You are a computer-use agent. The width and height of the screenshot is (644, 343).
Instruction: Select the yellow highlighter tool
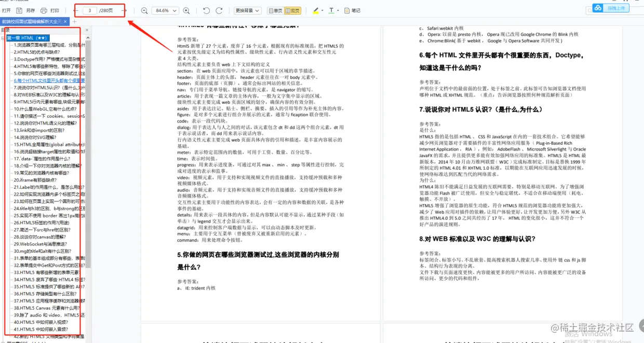pyautogui.click(x=316, y=10)
